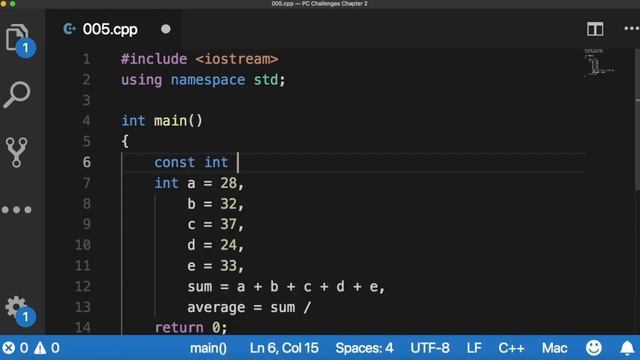640x360 pixels.
Task: Click the unsaved dot on 005.cpp tab
Action: [x=166, y=29]
